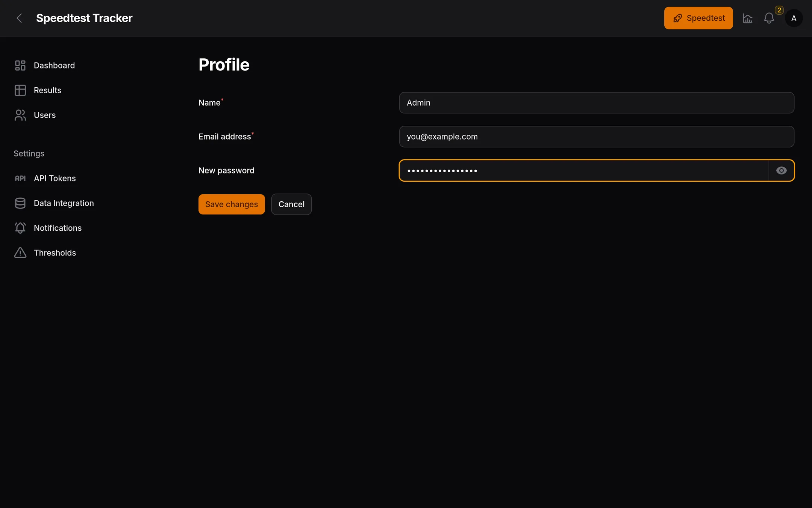Start a Speedtest from the header
This screenshot has width=812, height=508.
pos(698,18)
